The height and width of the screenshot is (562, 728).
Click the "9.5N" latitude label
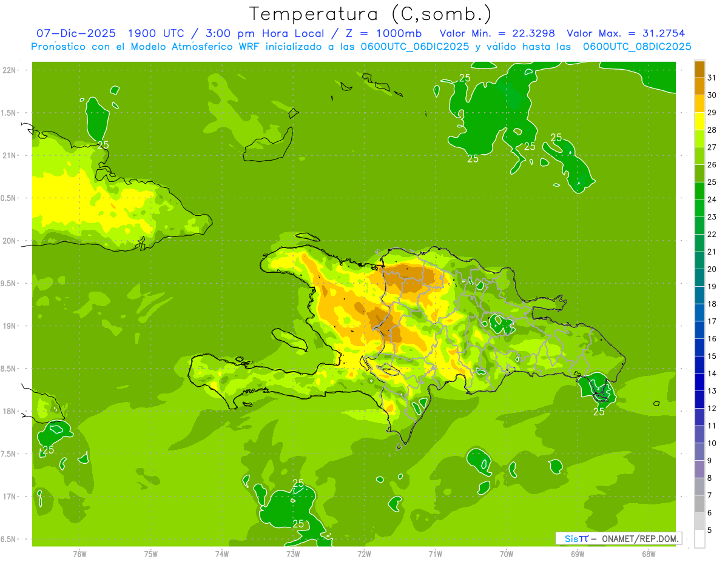click(8, 283)
